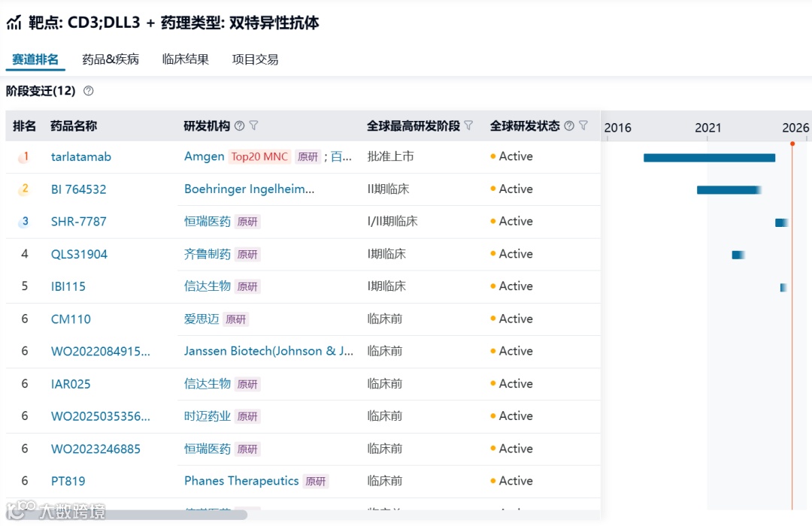Click 批准上市 stage in tarlatamab row
Viewport: 812px width, 526px height.
point(390,156)
